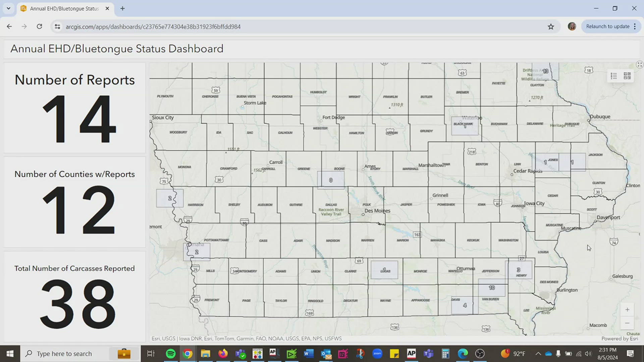Click the taskbar clock 2:31 PM

coord(607,350)
